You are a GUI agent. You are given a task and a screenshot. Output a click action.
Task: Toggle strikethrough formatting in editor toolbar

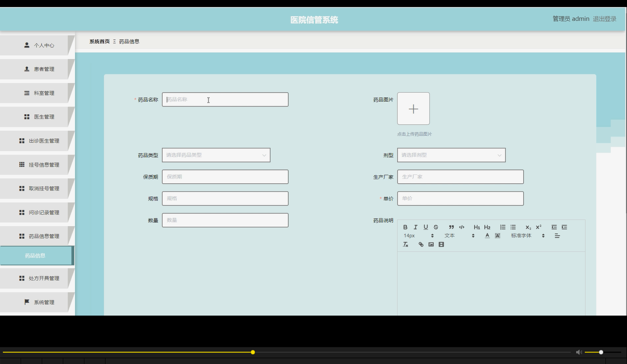click(436, 227)
